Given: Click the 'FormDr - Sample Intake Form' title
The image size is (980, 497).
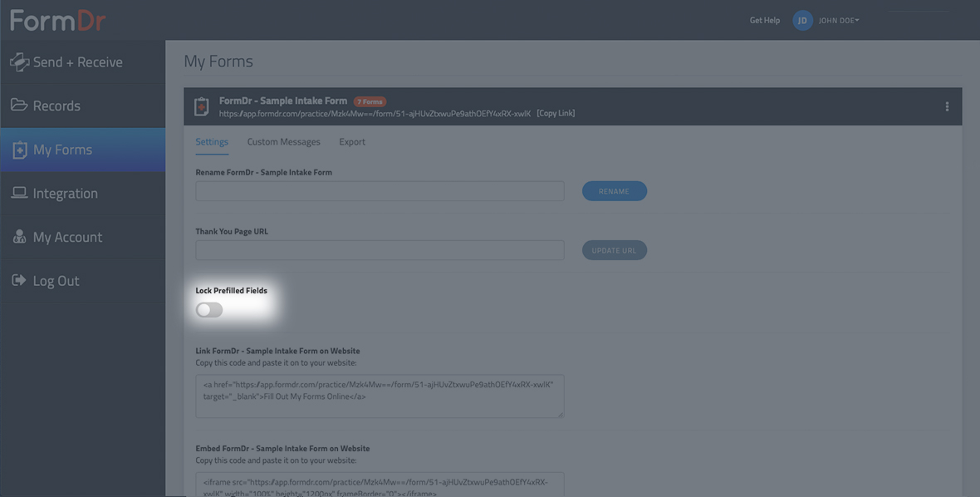Looking at the screenshot, I should (283, 101).
